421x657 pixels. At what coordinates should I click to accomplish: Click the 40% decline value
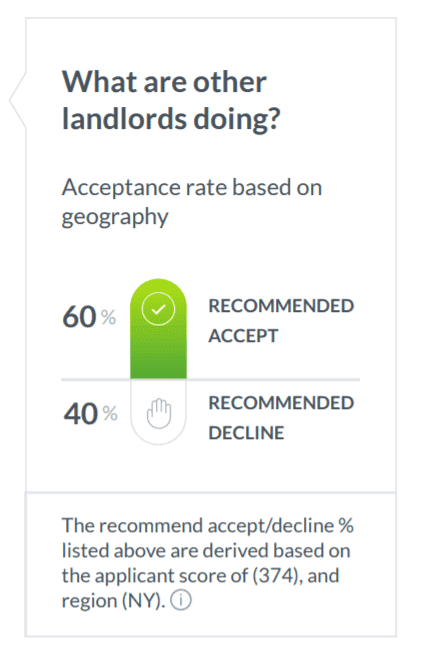click(90, 414)
